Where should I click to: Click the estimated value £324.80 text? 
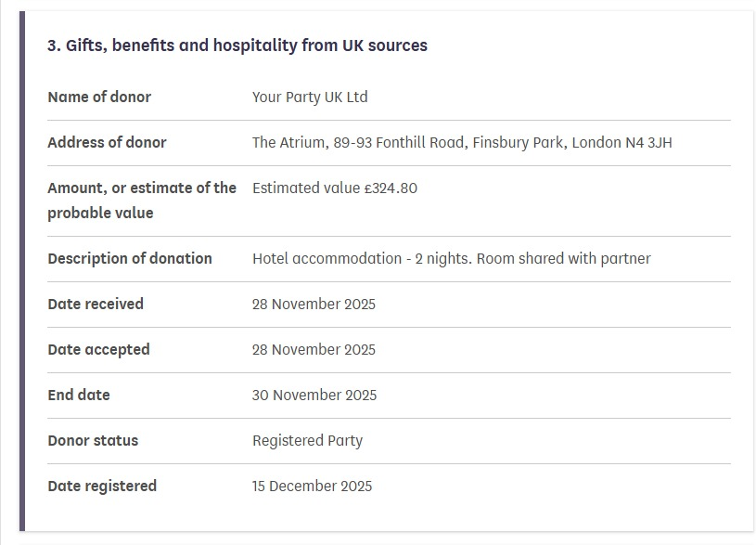pyautogui.click(x=335, y=188)
